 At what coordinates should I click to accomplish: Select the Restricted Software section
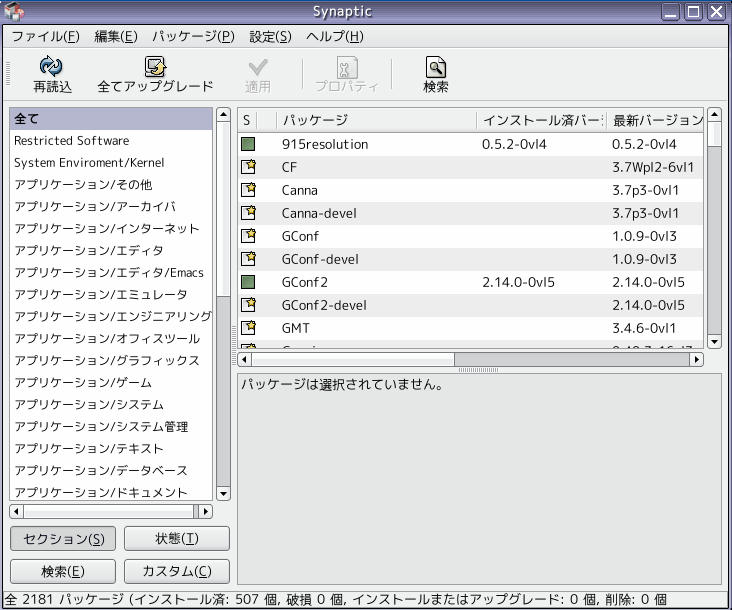[x=111, y=140]
